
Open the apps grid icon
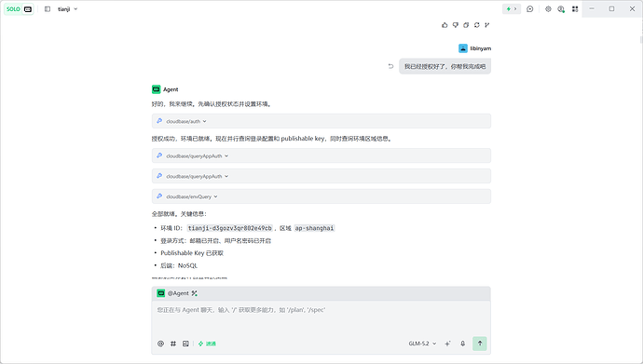click(575, 9)
